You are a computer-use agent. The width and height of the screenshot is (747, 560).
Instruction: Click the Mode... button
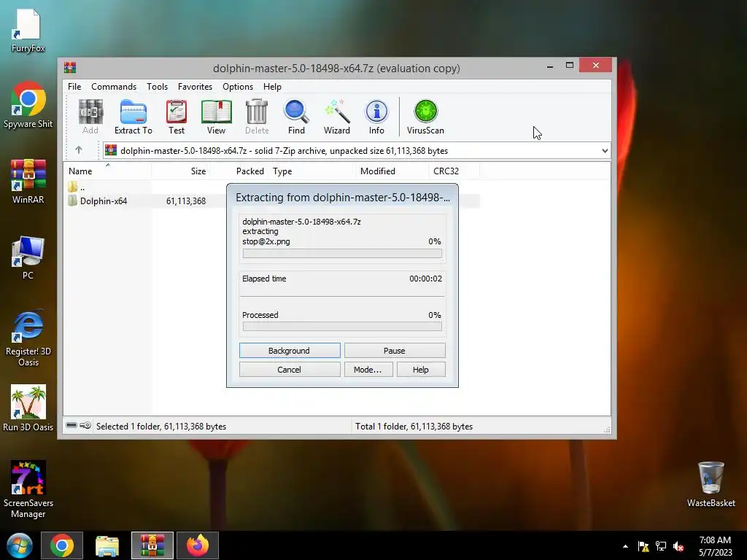[x=368, y=370]
